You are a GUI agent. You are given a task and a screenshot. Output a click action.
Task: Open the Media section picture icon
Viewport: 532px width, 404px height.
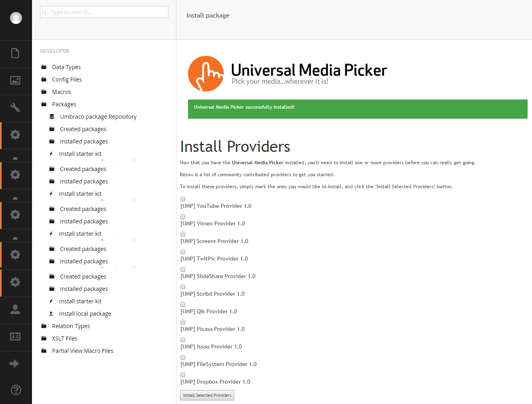click(15, 80)
